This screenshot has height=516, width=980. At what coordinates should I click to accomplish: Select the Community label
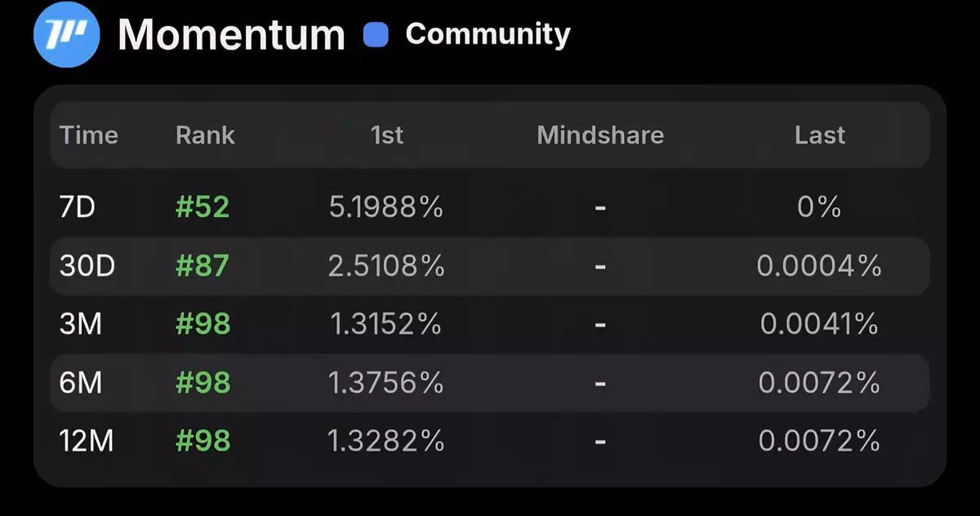point(488,34)
